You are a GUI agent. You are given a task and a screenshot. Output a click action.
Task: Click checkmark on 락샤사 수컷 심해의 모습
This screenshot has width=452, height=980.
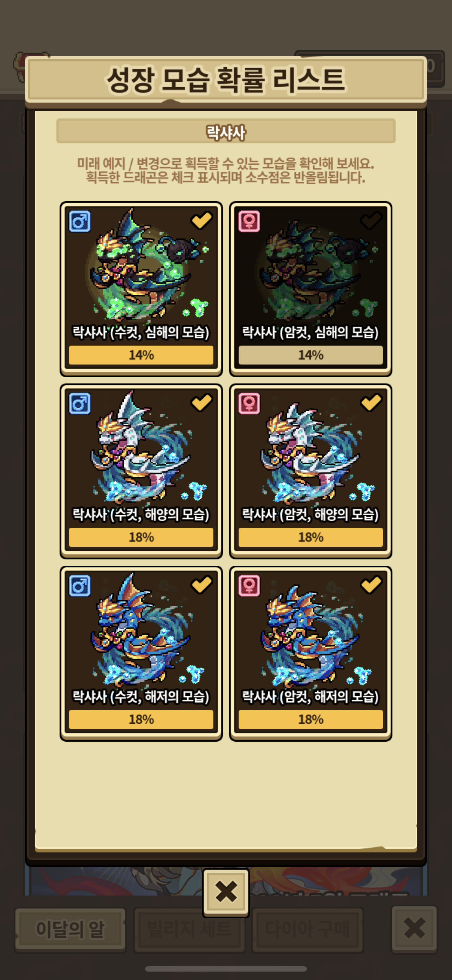tap(202, 220)
